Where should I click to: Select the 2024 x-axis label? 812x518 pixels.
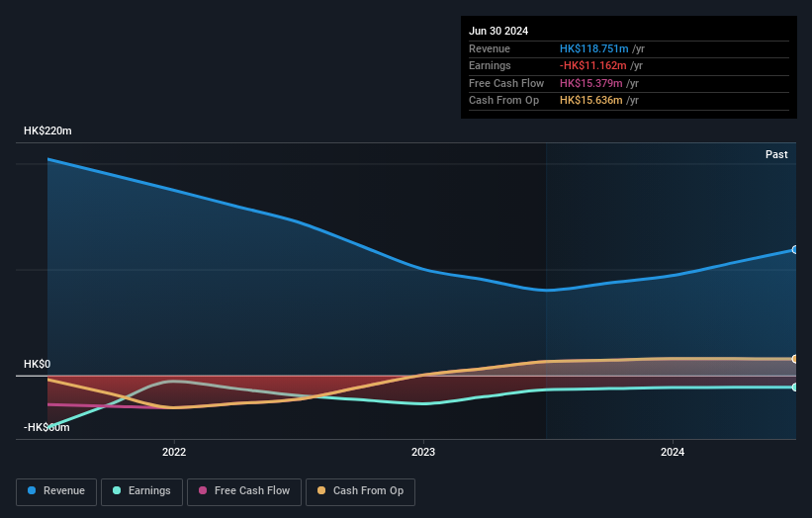(673, 452)
